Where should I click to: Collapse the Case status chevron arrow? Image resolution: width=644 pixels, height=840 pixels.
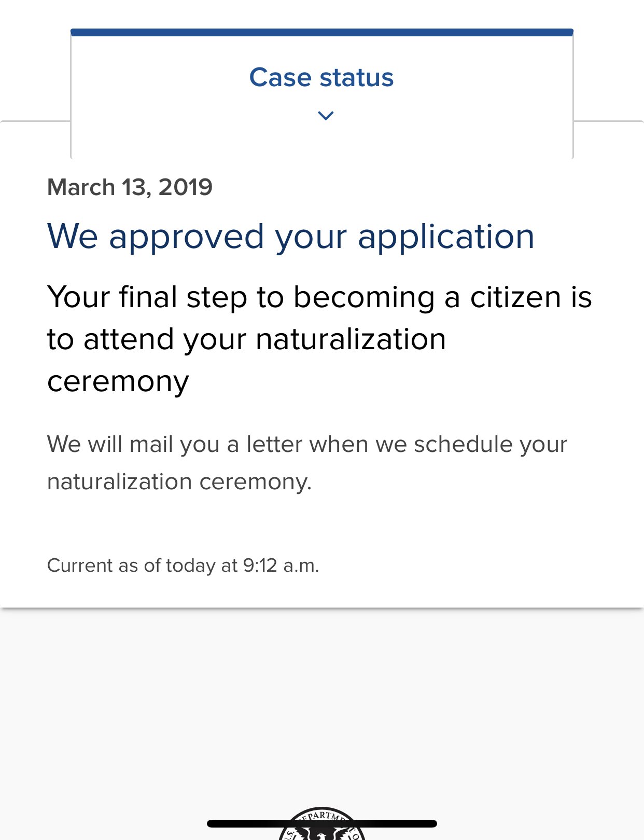tap(325, 115)
